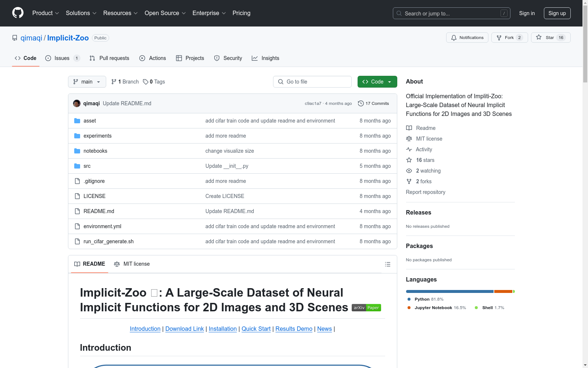This screenshot has width=588, height=368.
Task: Switch to the MIT license tab
Action: pyautogui.click(x=132, y=264)
